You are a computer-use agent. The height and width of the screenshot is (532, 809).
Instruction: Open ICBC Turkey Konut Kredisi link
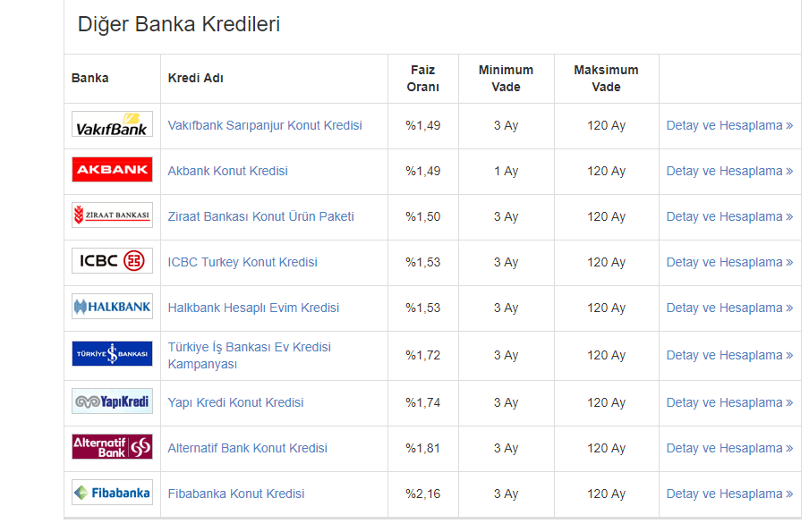[x=243, y=262]
